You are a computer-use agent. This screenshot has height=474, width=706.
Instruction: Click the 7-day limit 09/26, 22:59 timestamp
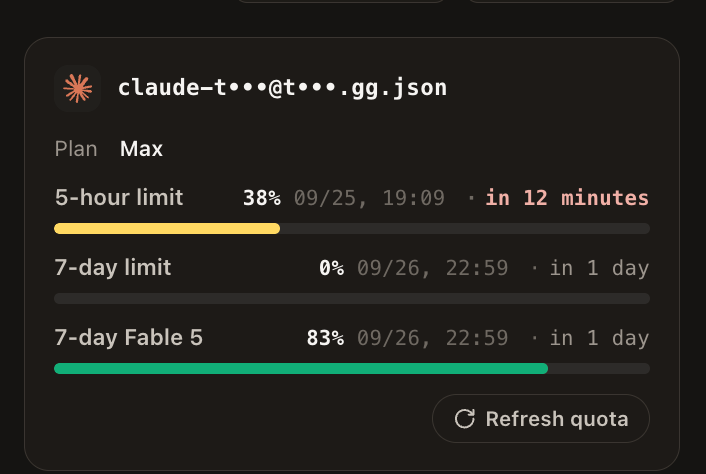pyautogui.click(x=433, y=268)
